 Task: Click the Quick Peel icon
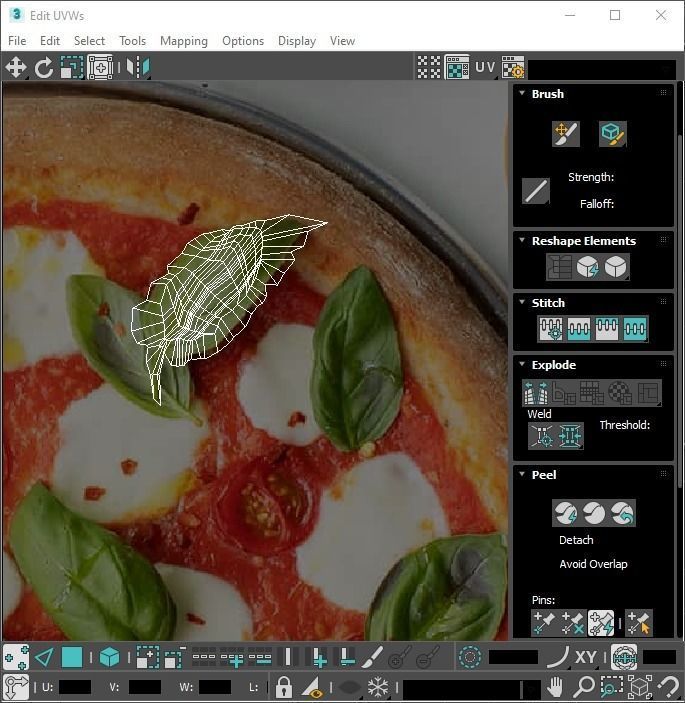[x=566, y=513]
